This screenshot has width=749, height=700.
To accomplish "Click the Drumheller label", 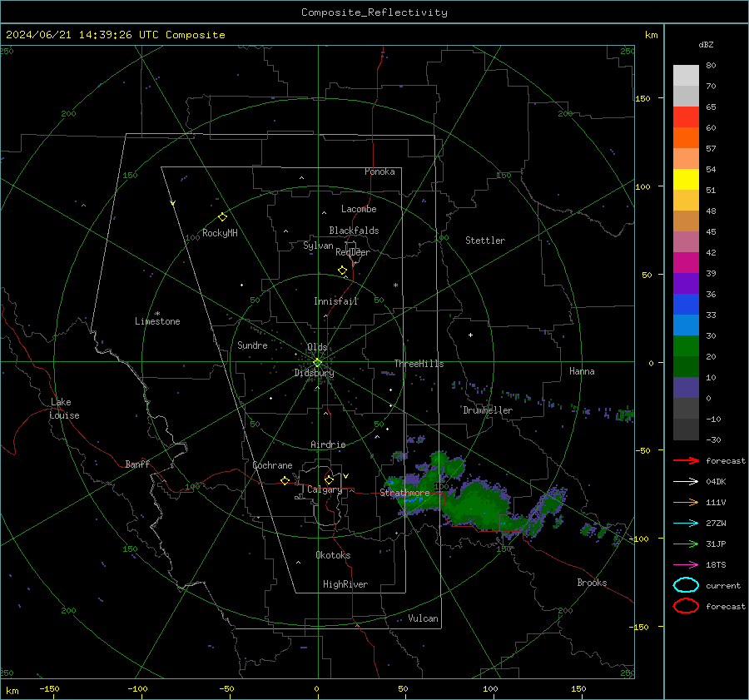I will 488,410.
